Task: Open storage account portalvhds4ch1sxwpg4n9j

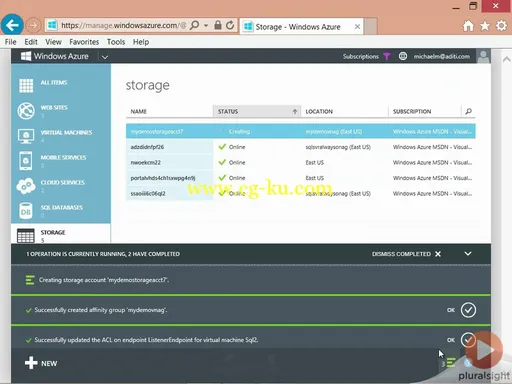Action: click(163, 178)
